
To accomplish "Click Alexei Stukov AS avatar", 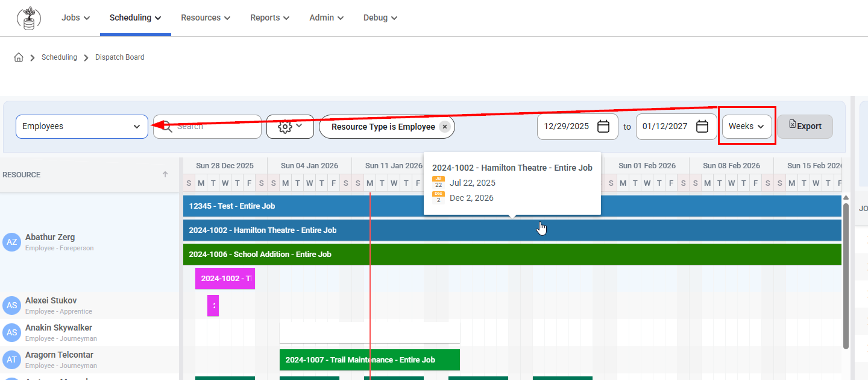I will click(x=12, y=306).
